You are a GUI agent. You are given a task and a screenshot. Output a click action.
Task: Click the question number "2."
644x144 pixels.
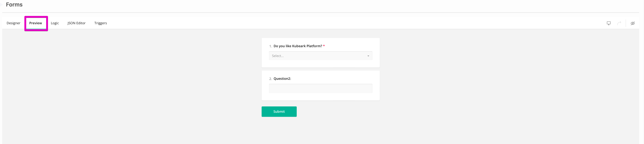tap(270, 79)
